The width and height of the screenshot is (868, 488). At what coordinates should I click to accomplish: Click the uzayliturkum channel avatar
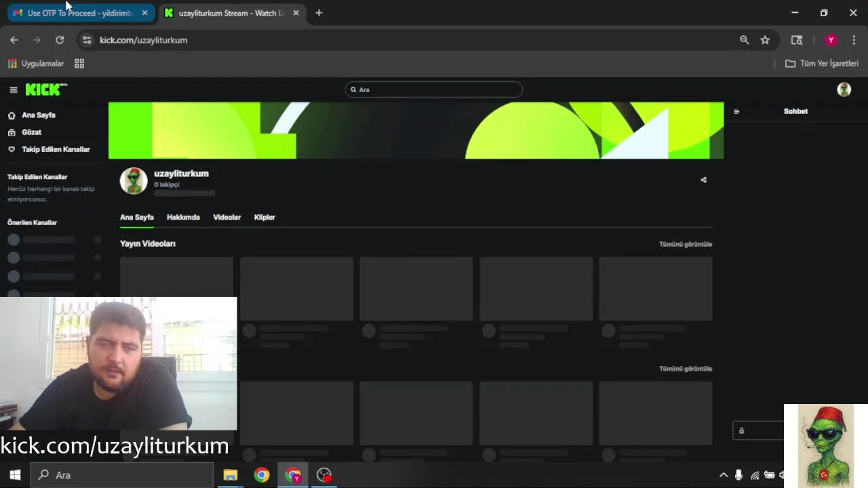click(134, 180)
